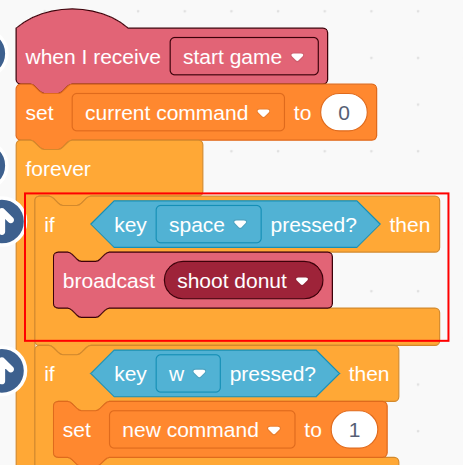The width and height of the screenshot is (463, 465).
Task: Select the 'key w pressed?' sensing block
Action: click(x=215, y=374)
